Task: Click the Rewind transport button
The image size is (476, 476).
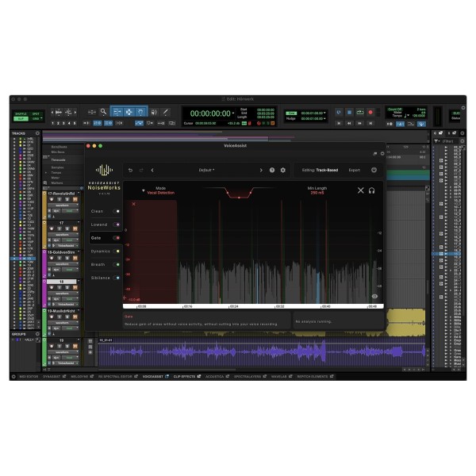Action: click(x=349, y=123)
